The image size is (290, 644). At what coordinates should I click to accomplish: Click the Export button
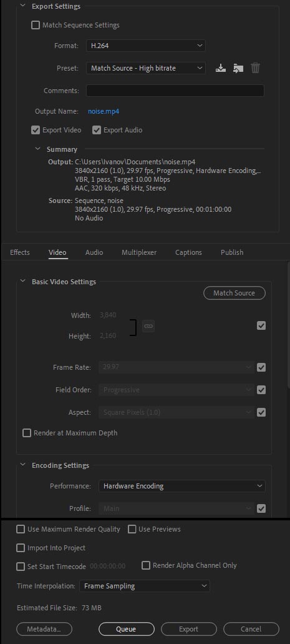(x=189, y=629)
